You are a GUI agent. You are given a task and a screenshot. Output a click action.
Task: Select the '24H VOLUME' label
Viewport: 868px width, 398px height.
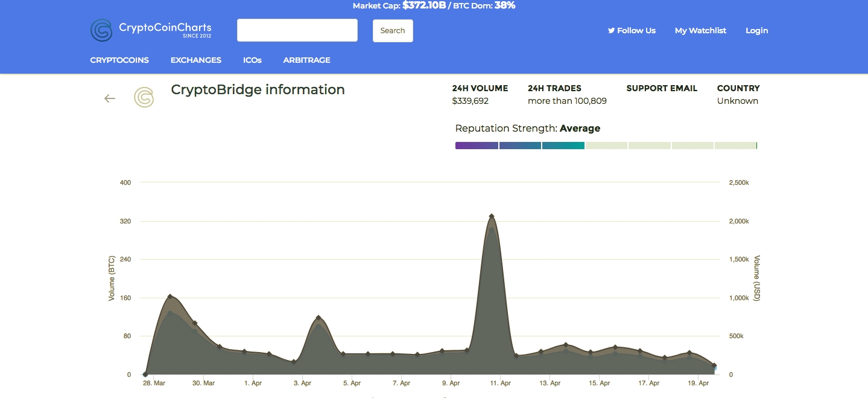[480, 88]
